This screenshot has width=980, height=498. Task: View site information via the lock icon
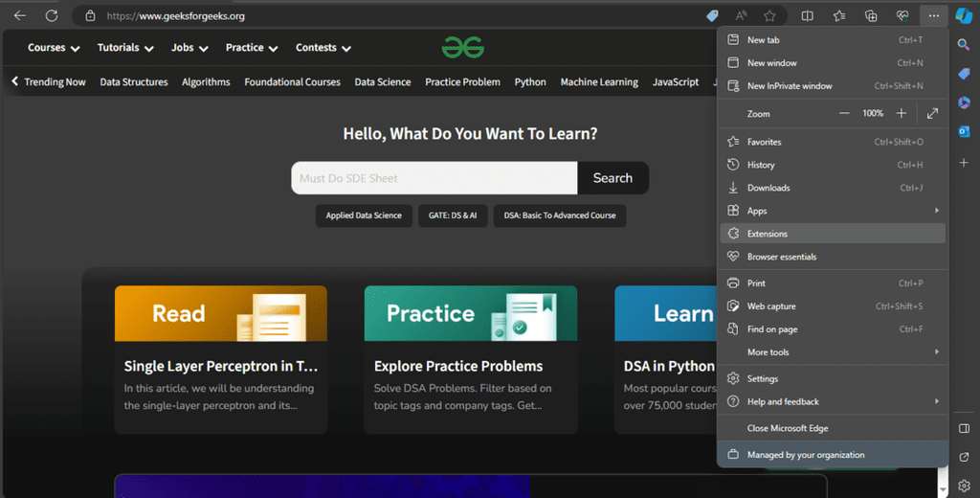tap(90, 15)
